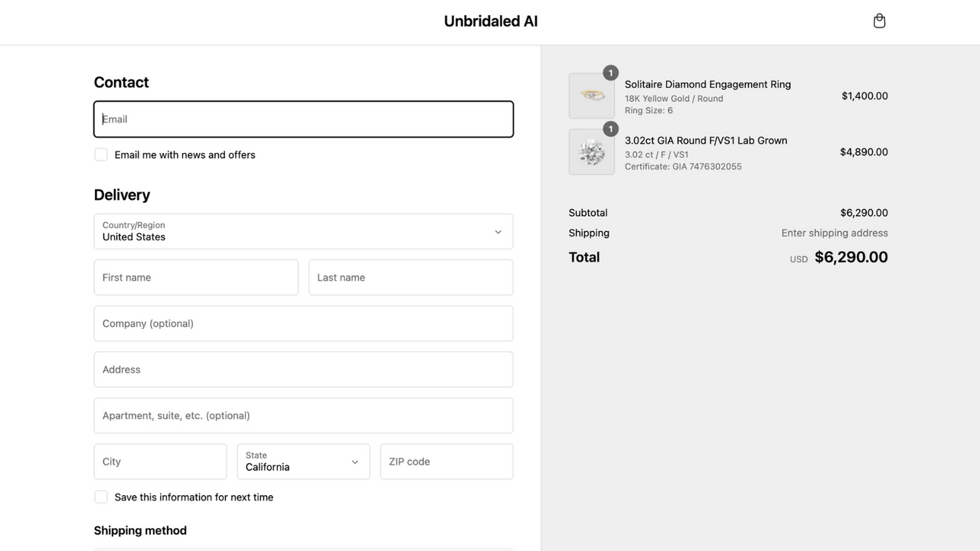The width and height of the screenshot is (980, 551).
Task: Click the Last name field
Action: tap(410, 277)
